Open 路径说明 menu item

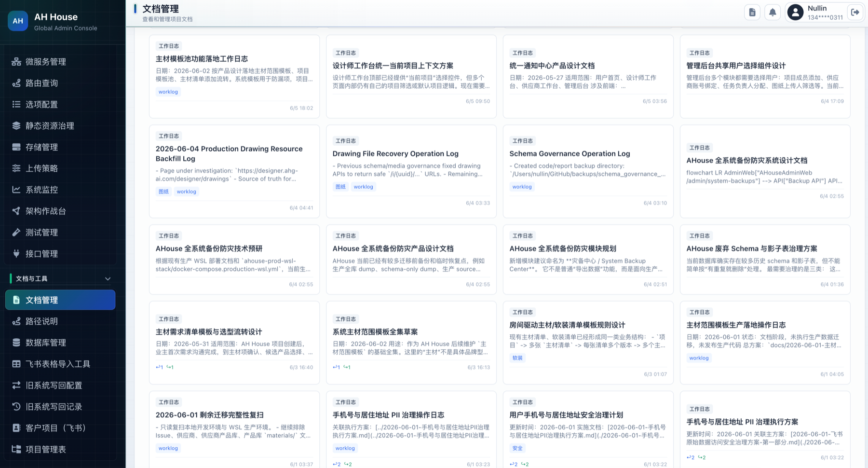point(60,321)
